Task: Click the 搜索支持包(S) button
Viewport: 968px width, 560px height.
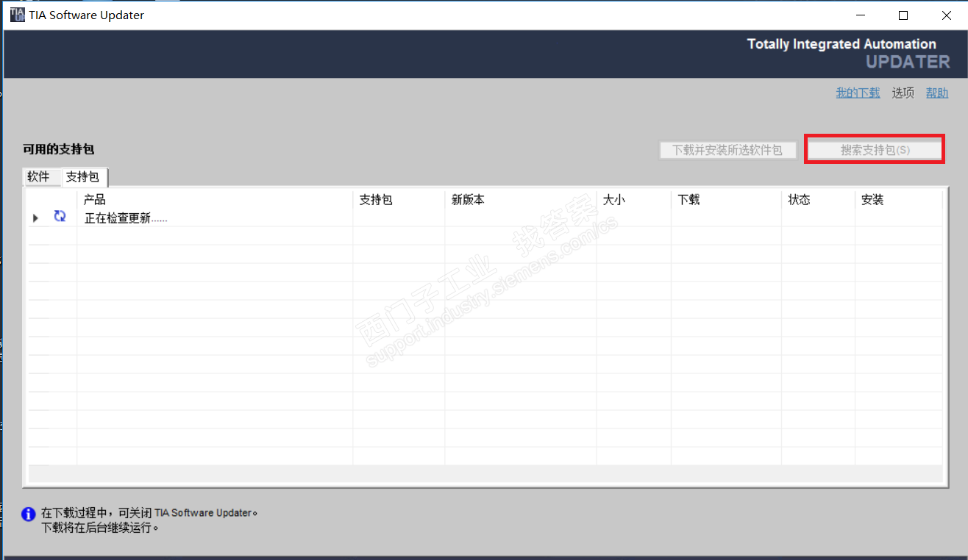Action: (x=875, y=150)
